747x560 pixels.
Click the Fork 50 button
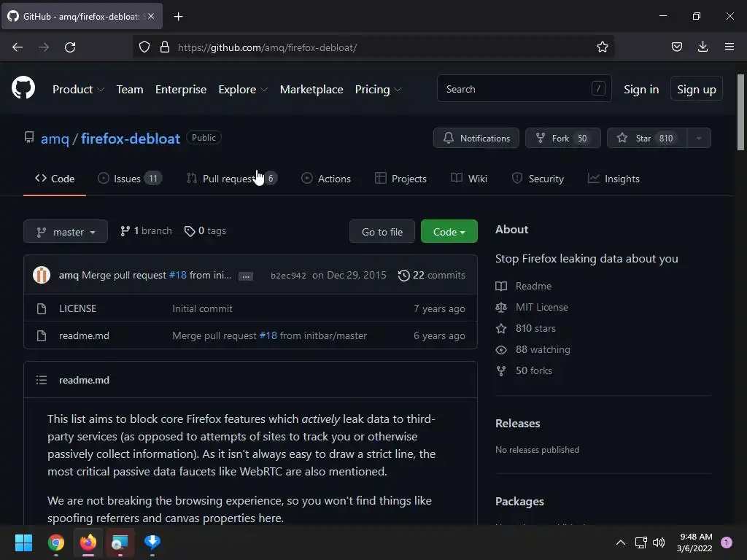coord(562,138)
